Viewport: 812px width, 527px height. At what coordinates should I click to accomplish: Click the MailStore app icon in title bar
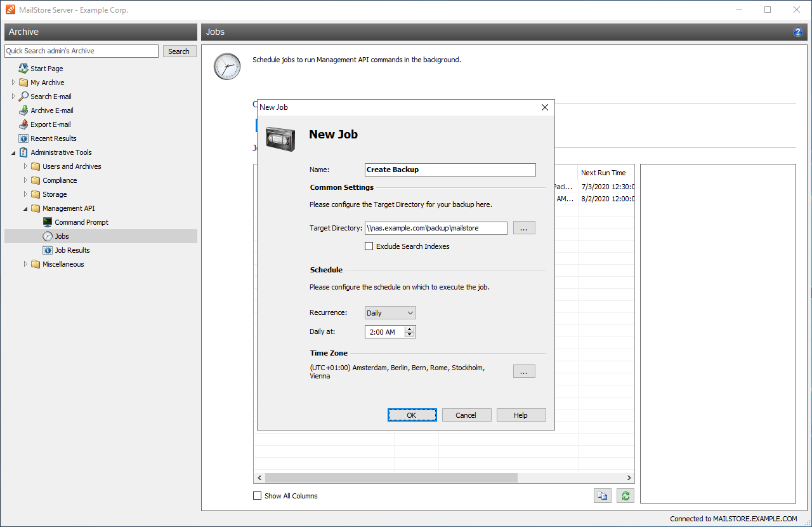point(10,10)
